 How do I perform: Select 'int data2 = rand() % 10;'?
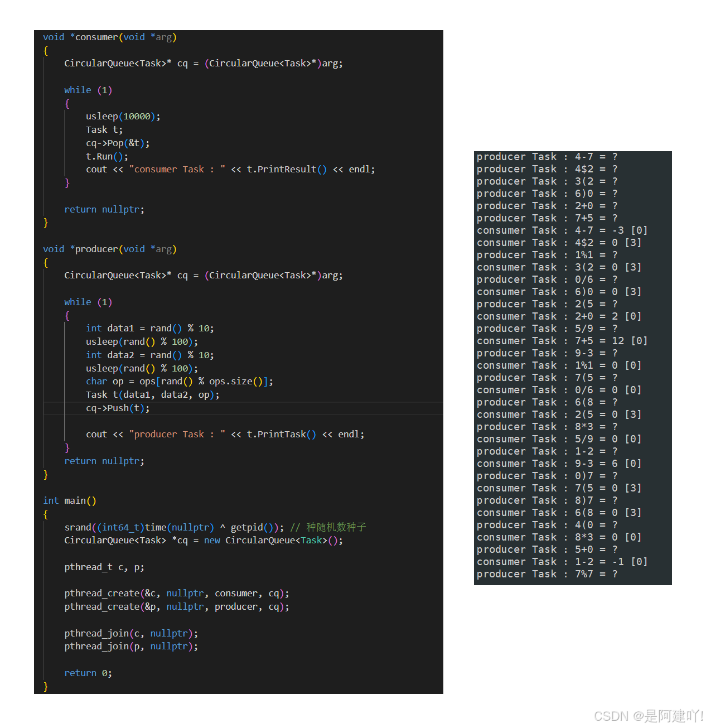150,355
